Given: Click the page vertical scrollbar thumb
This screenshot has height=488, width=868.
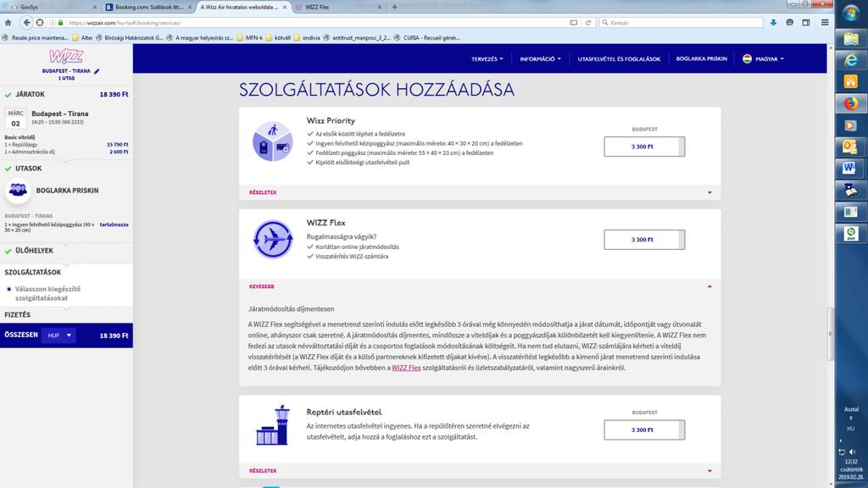Looking at the screenshot, I should (x=831, y=334).
